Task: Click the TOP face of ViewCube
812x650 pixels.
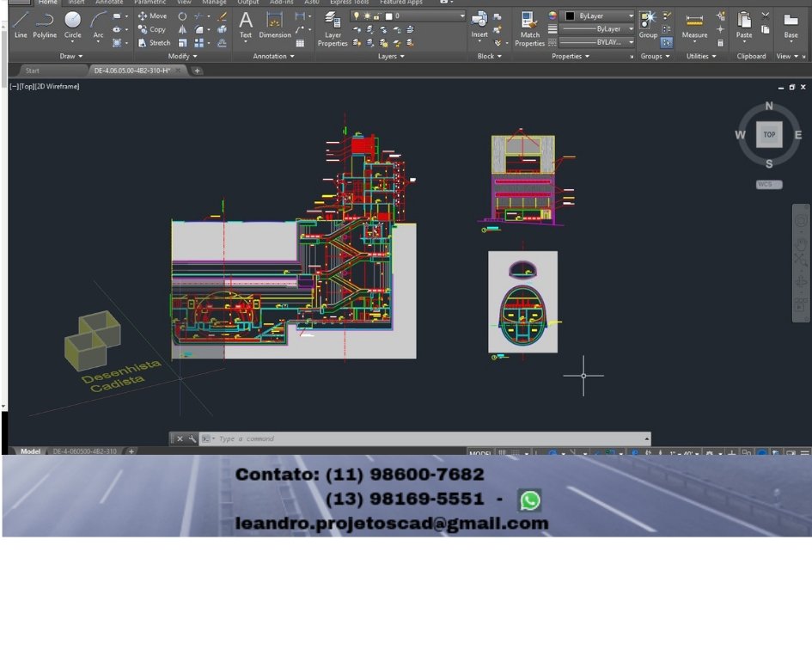Action: coord(769,135)
